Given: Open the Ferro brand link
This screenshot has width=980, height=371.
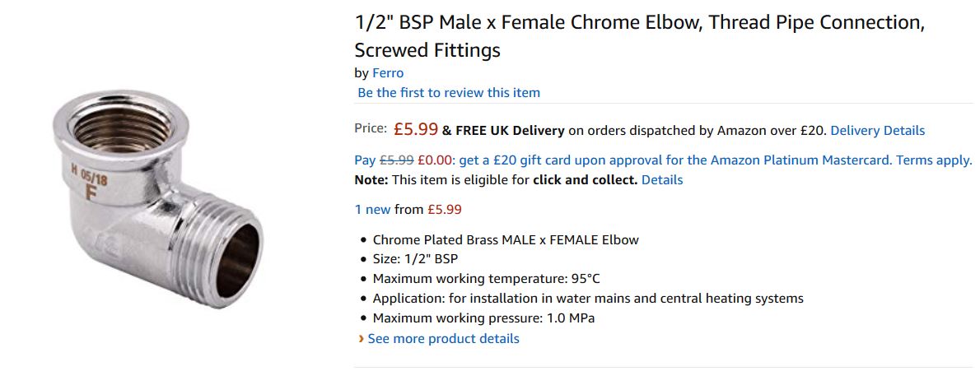Looking at the screenshot, I should point(388,73).
